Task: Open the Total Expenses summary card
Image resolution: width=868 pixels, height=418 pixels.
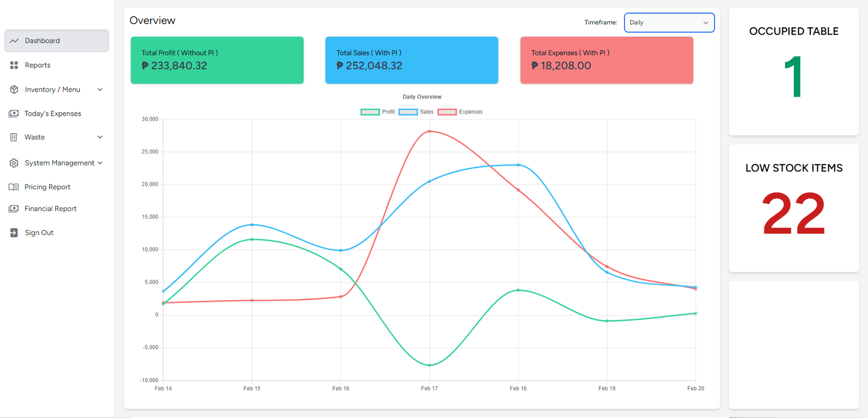Action: 606,60
